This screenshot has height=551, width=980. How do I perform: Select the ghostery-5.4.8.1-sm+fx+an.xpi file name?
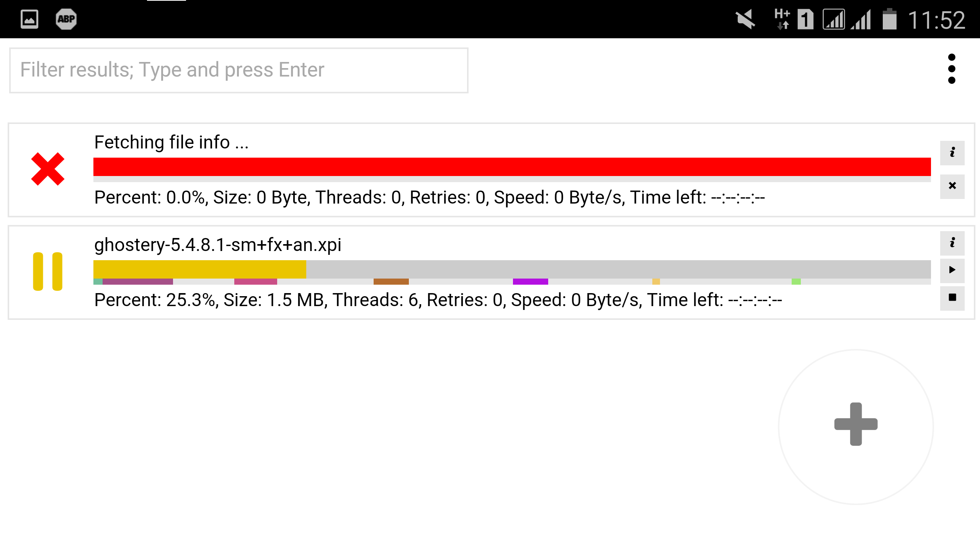pyautogui.click(x=218, y=245)
